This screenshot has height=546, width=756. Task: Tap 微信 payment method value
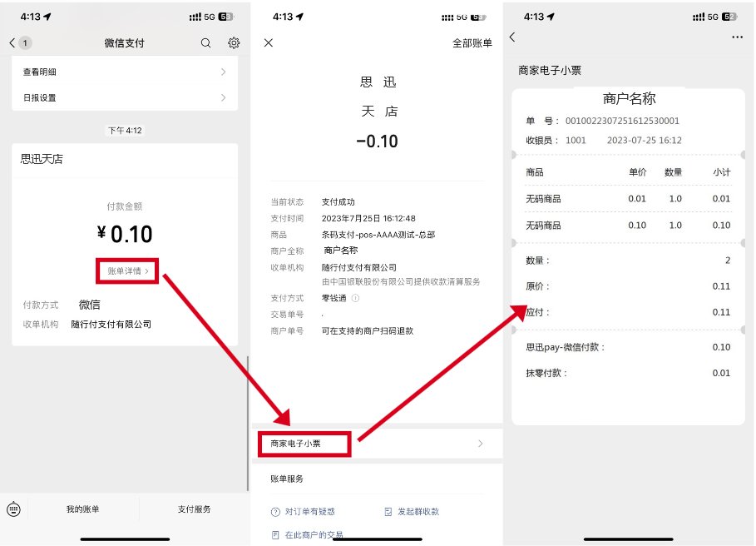[90, 305]
